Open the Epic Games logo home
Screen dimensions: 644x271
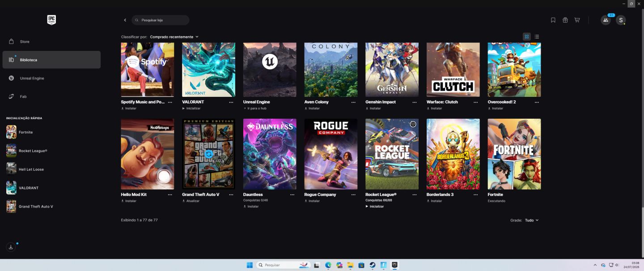(x=51, y=20)
